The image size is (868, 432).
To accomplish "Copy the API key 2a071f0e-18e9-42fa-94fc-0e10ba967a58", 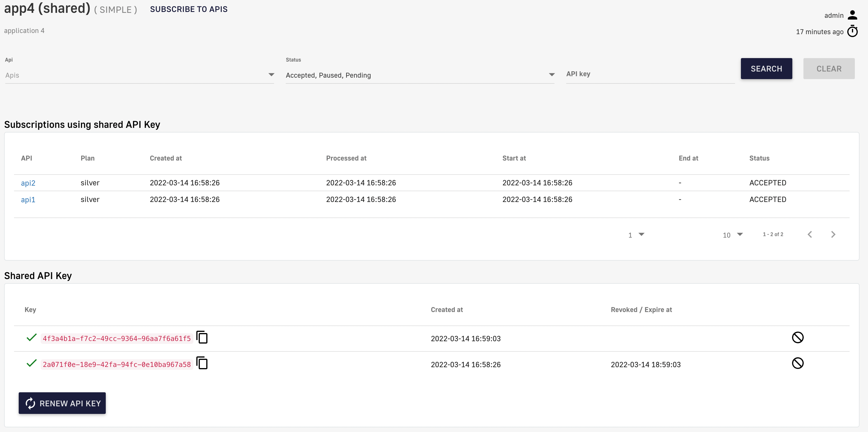I will 202,363.
